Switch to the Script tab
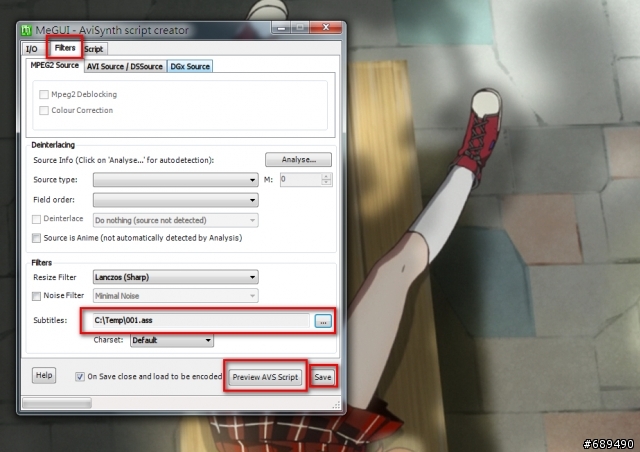The height and width of the screenshot is (452, 640). pyautogui.click(x=94, y=49)
